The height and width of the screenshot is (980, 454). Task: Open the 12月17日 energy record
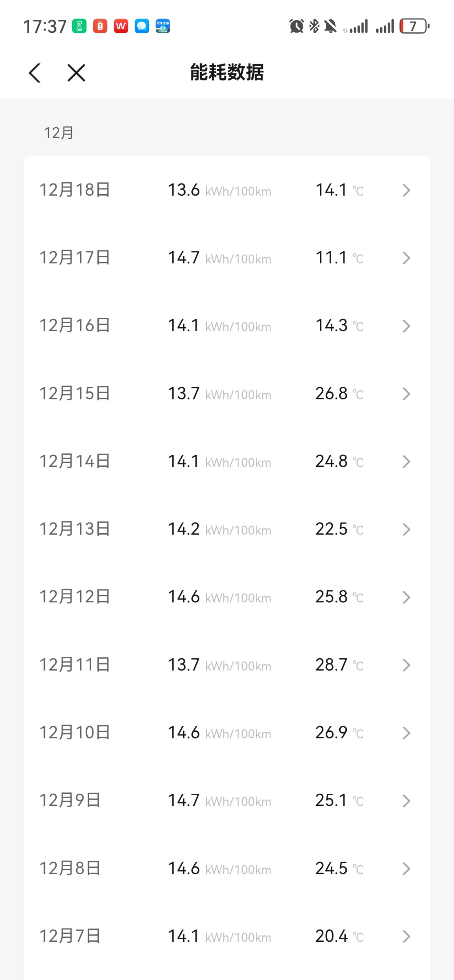point(227,258)
